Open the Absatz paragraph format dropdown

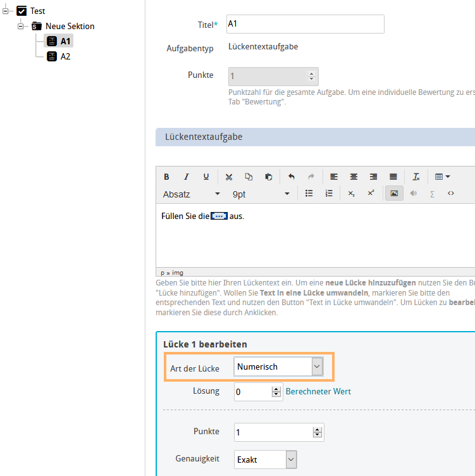click(192, 194)
